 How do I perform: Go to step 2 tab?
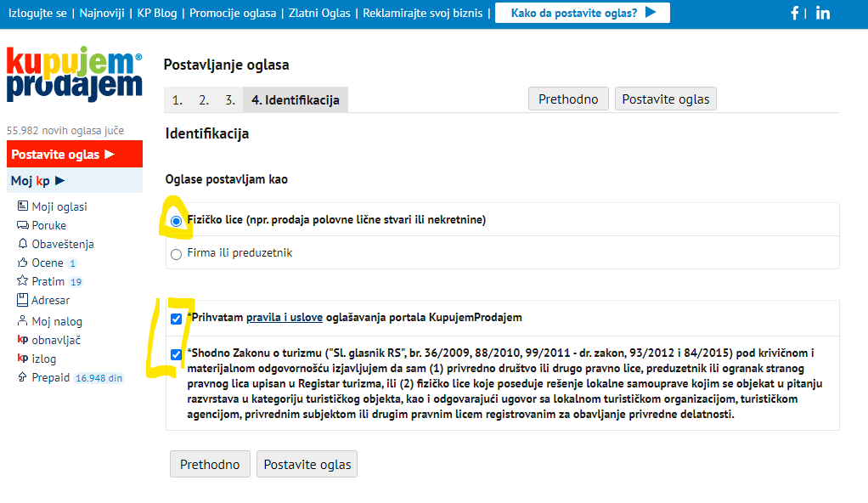tap(204, 100)
